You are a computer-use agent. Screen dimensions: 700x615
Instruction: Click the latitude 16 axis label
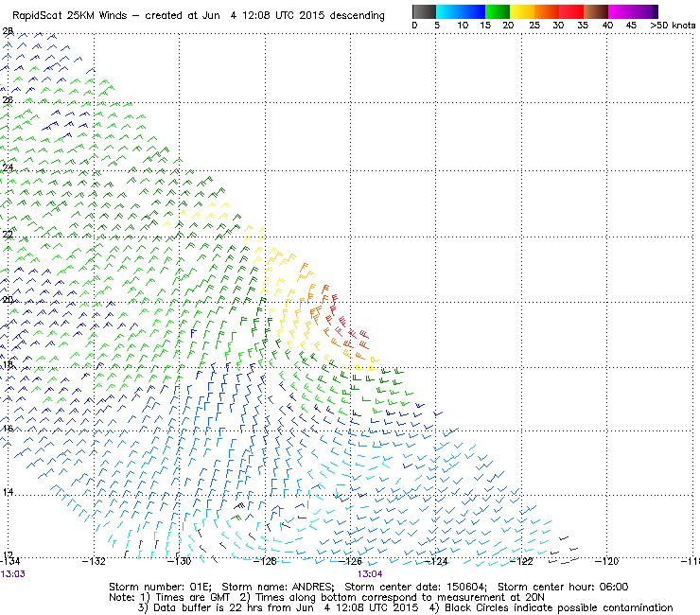click(x=8, y=429)
